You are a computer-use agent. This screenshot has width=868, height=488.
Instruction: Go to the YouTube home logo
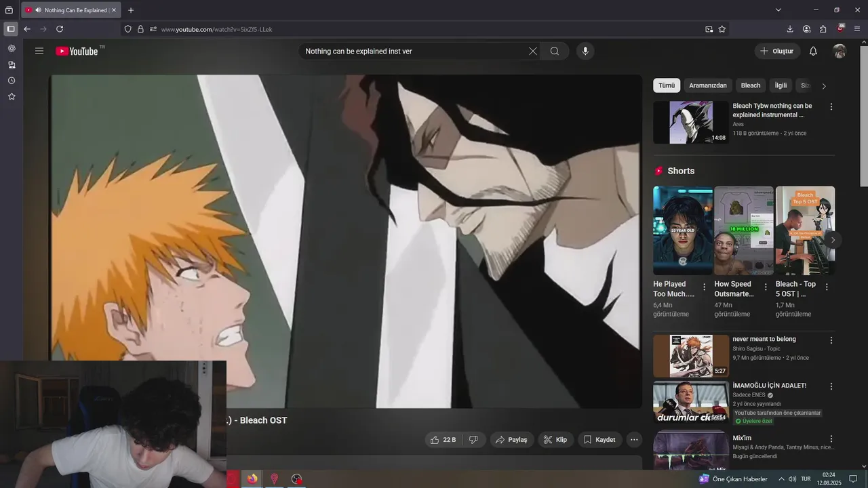pos(77,51)
